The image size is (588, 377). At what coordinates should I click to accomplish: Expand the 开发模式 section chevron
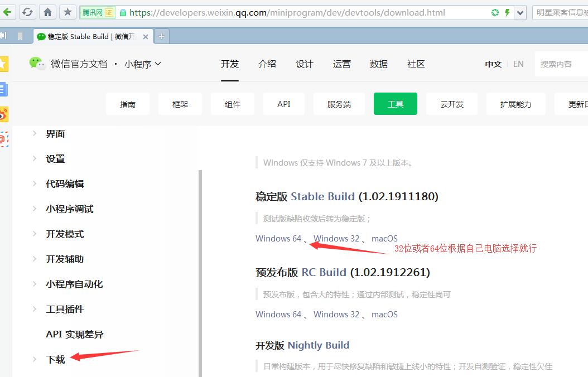coord(35,234)
